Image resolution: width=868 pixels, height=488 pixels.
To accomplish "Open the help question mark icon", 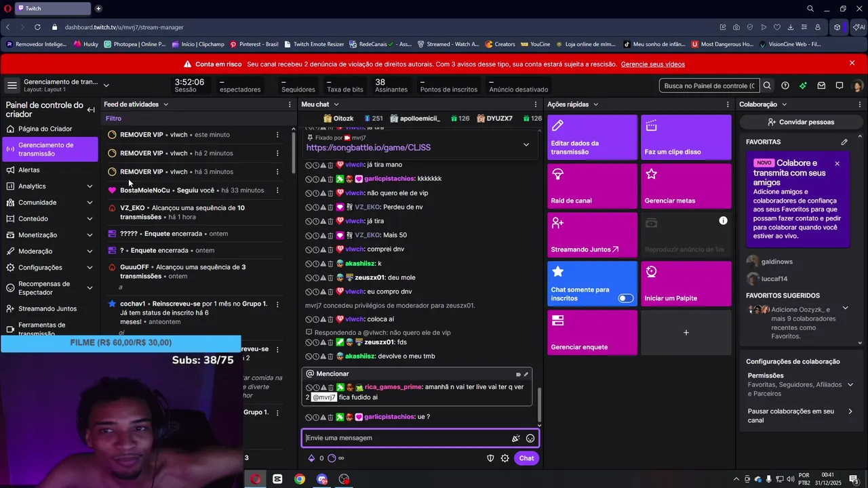I will tap(785, 85).
